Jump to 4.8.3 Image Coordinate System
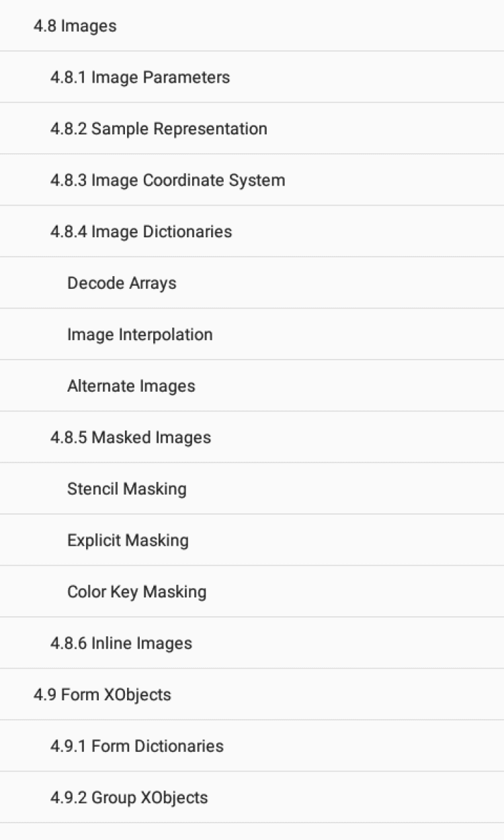The image size is (504, 840). coord(167,180)
